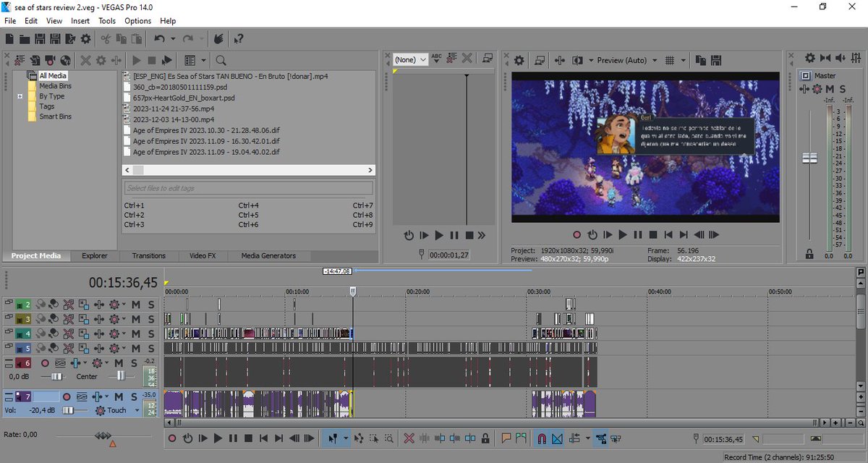Screen dimensions: 868x463
Task: Toggle Lock Envelopes to Events icon
Action: 600,438
